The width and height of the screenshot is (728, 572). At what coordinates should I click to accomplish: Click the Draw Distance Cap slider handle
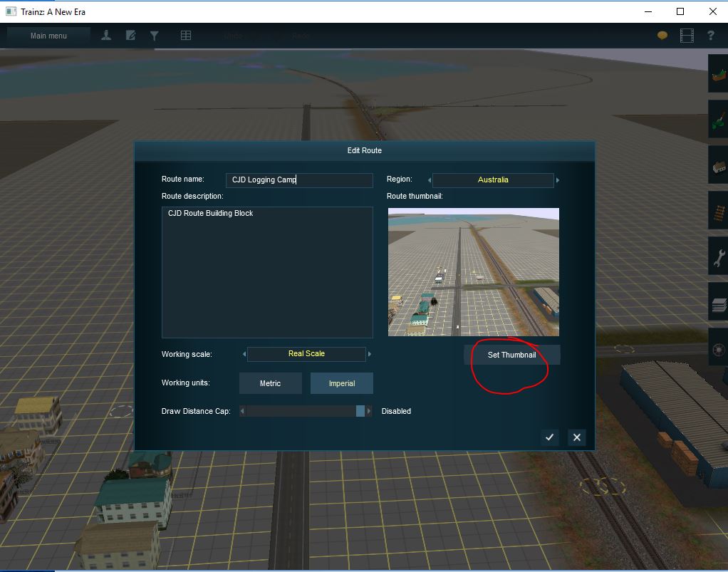(360, 411)
